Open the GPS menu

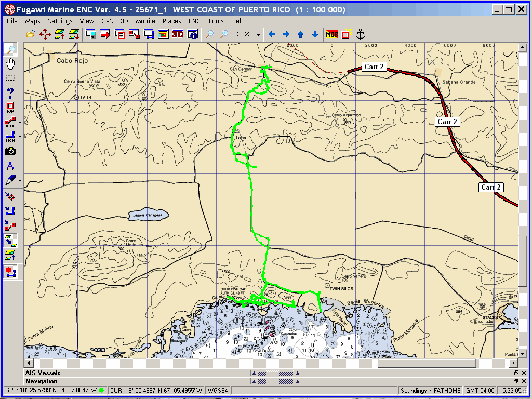point(107,21)
